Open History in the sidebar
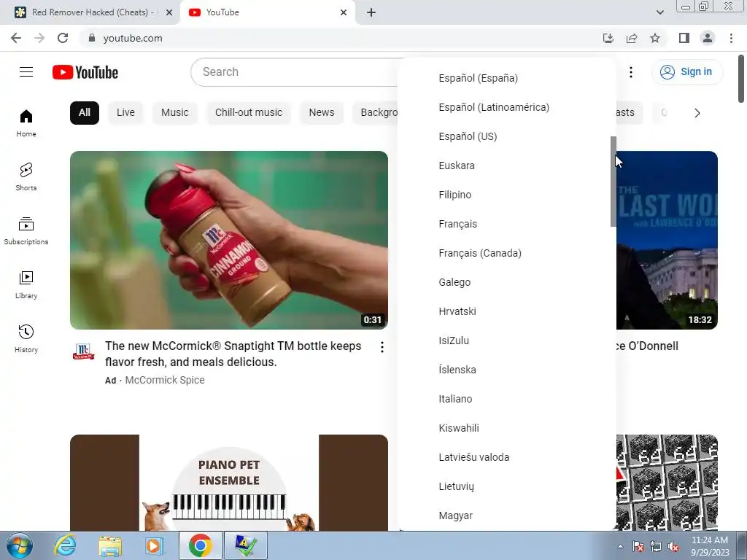This screenshot has height=560, width=747. pyautogui.click(x=26, y=338)
